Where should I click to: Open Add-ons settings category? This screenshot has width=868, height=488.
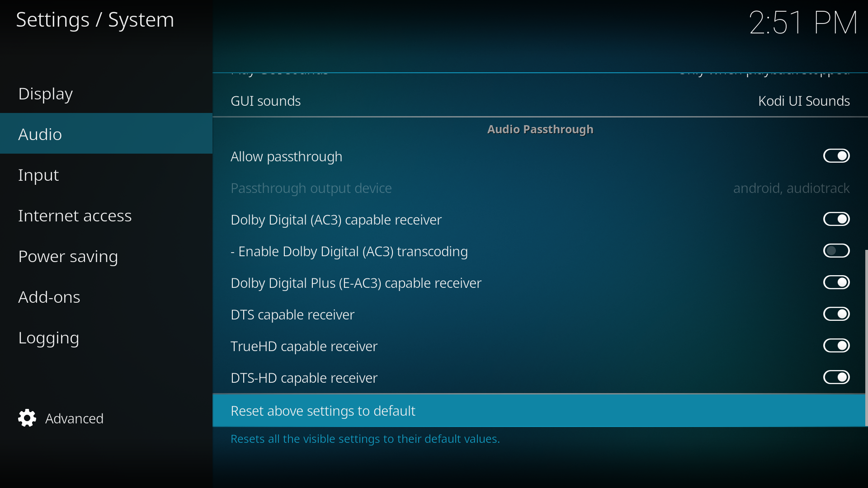[106, 297]
